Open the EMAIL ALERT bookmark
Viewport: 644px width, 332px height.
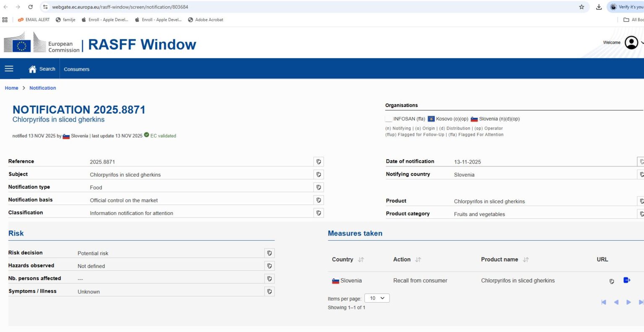tap(34, 20)
